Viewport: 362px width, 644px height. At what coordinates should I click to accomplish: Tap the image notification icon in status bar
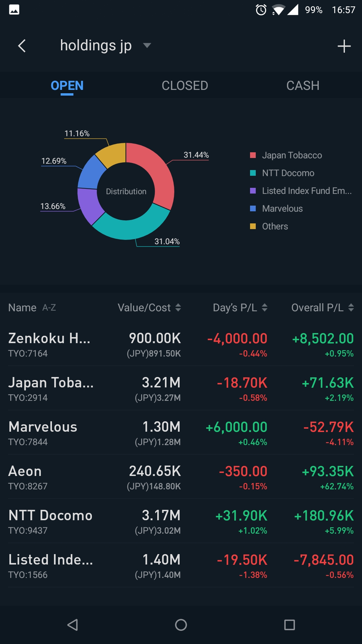[x=14, y=10]
